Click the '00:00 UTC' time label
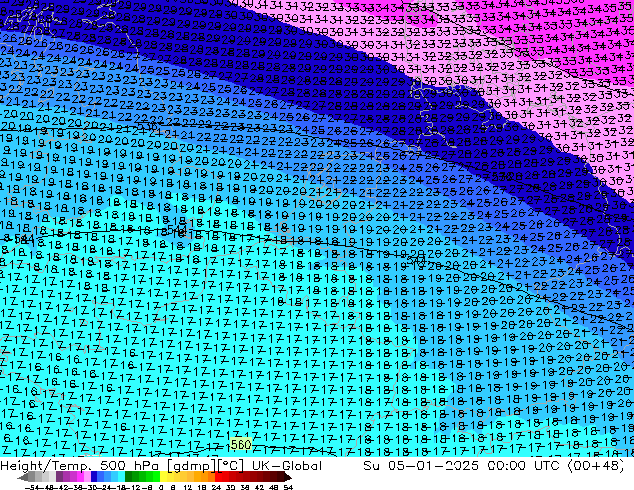 coord(526,466)
